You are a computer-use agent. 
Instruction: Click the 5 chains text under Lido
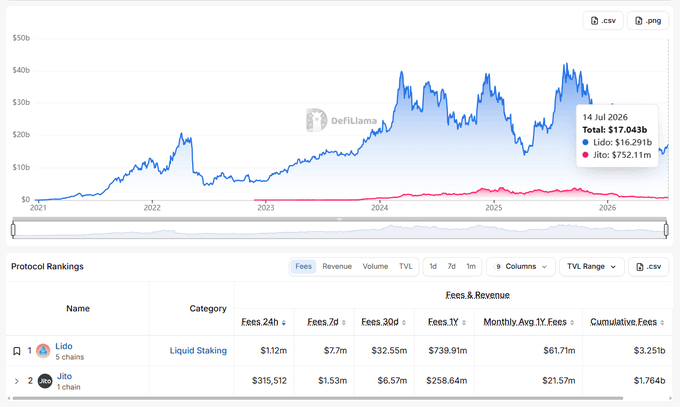pyautogui.click(x=70, y=357)
